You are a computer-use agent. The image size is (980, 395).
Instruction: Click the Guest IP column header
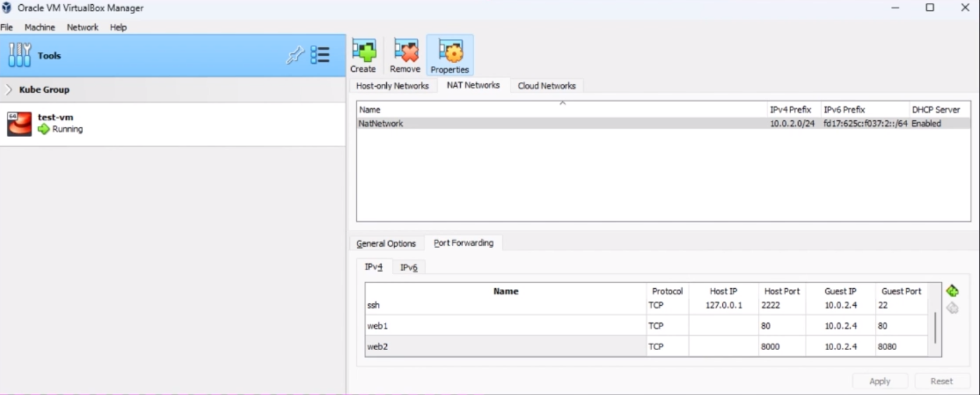pos(840,291)
